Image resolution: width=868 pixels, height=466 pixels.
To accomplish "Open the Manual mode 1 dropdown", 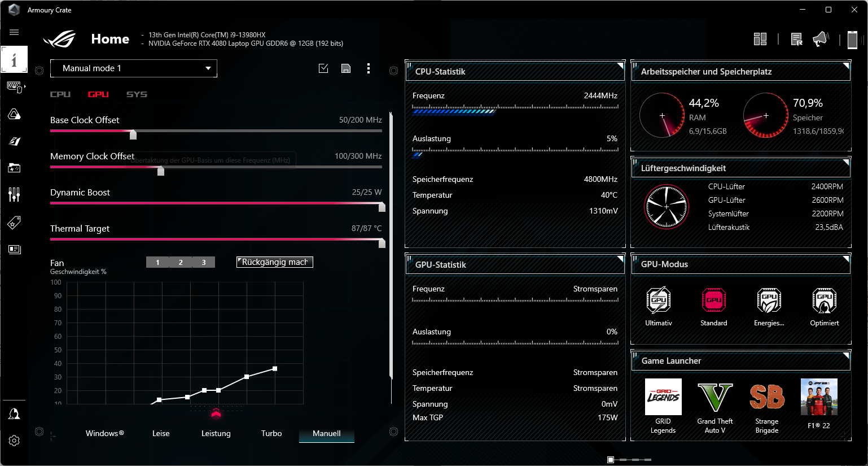I will (x=134, y=68).
